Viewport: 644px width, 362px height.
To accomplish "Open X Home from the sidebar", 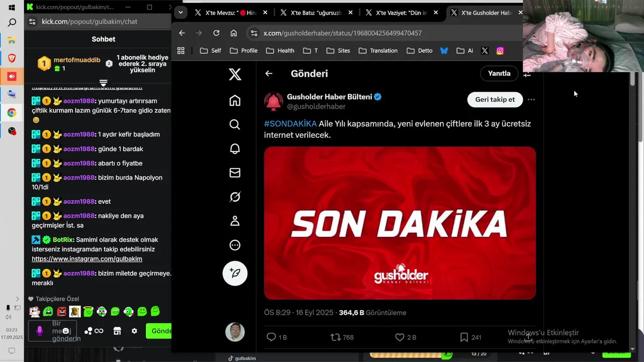I will (x=234, y=101).
